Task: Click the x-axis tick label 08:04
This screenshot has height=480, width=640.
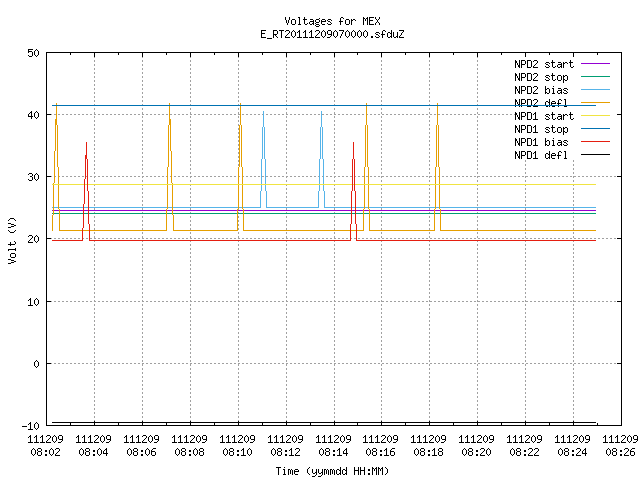Action: click(x=93, y=452)
